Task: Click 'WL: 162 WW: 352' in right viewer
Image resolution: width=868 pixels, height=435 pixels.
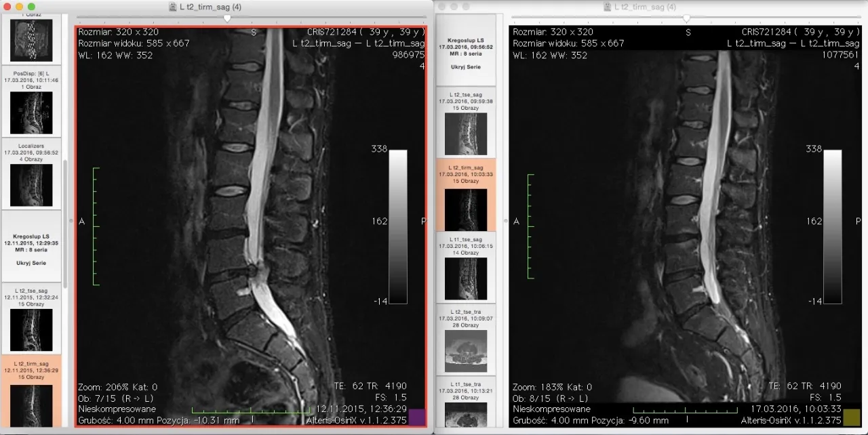Action: point(550,55)
